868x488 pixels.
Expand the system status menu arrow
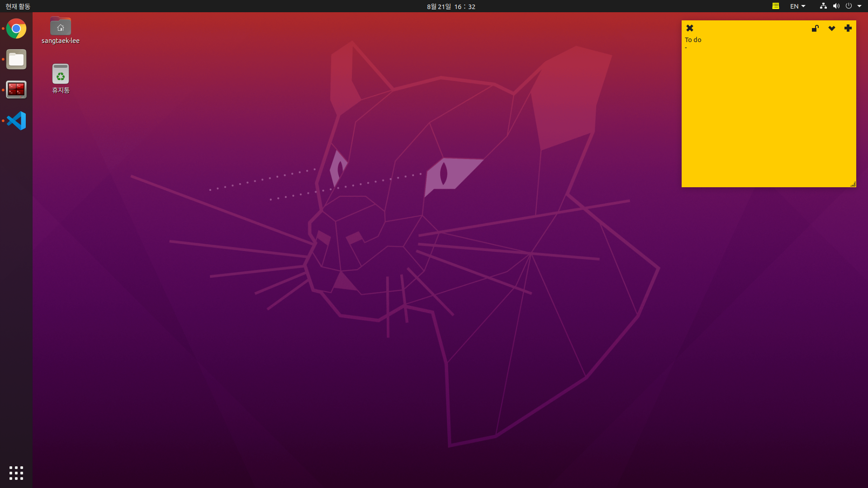point(859,6)
